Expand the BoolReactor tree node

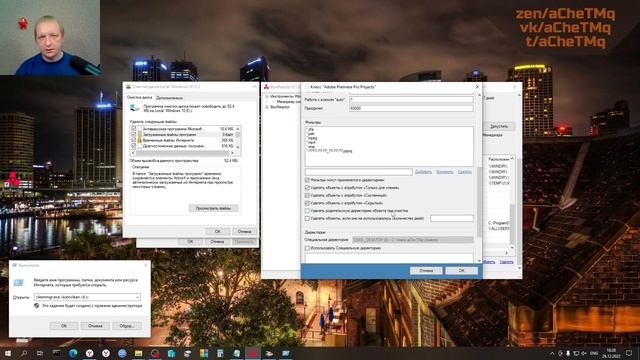click(x=267, y=107)
